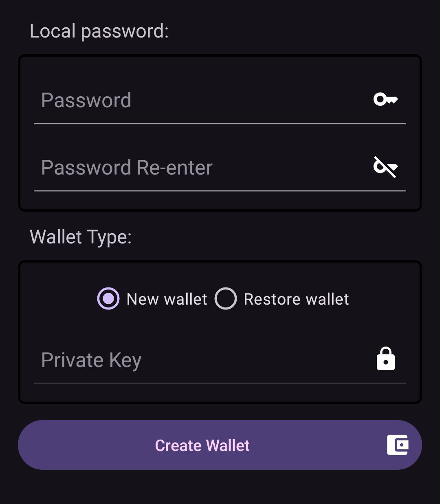Click the 'Wallet Type:' heading
The height and width of the screenshot is (504, 440).
point(81,237)
